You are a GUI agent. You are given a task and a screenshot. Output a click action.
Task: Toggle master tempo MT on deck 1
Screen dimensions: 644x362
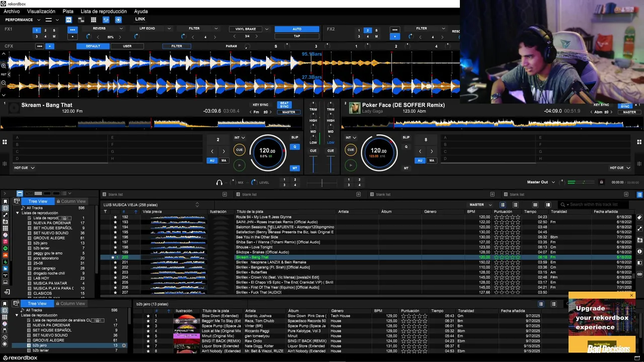(294, 168)
